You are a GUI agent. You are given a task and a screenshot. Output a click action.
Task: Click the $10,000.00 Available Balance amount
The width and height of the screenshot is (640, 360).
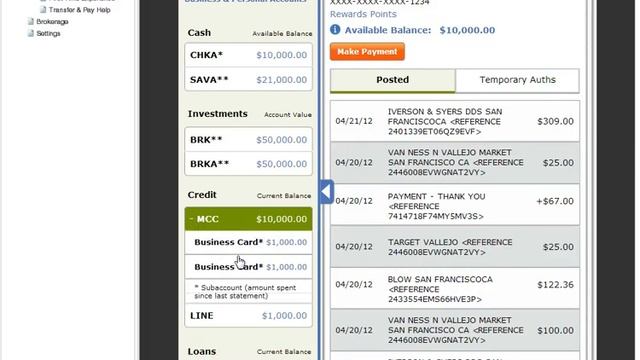click(467, 30)
